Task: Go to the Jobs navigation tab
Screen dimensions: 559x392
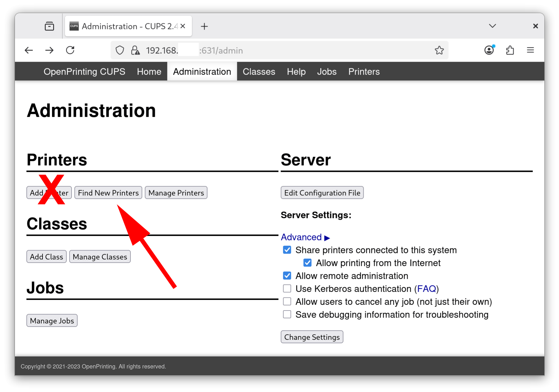Action: coord(327,72)
